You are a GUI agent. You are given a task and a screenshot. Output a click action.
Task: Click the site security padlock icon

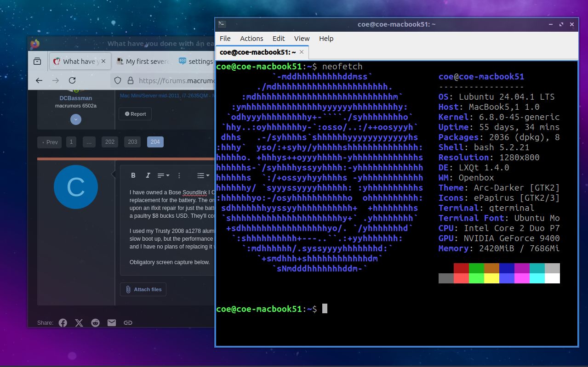click(131, 80)
